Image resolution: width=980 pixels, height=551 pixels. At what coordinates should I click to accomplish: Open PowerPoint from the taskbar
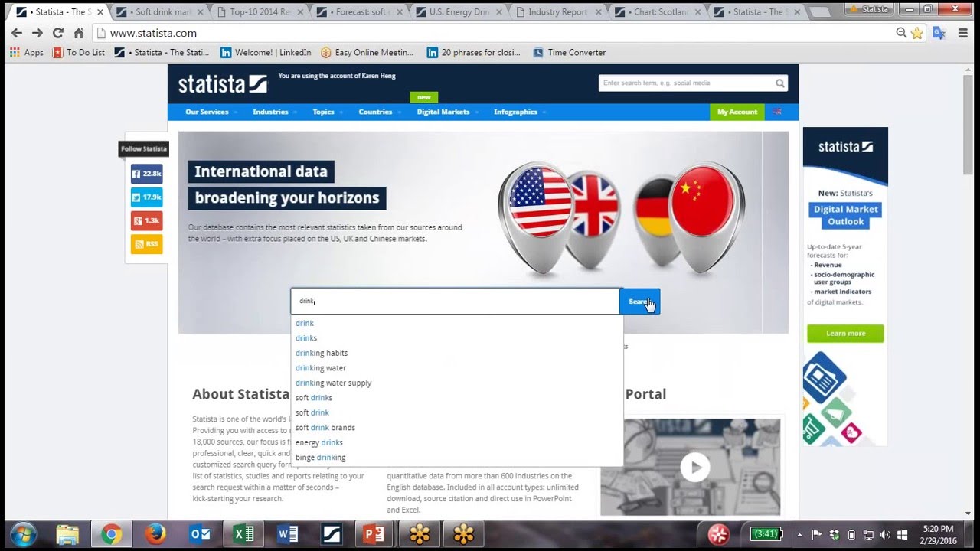click(x=374, y=533)
